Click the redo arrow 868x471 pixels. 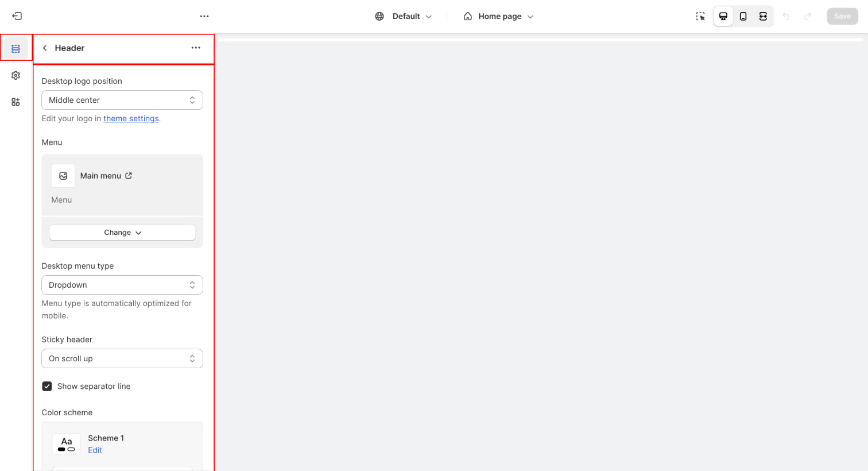(x=808, y=16)
